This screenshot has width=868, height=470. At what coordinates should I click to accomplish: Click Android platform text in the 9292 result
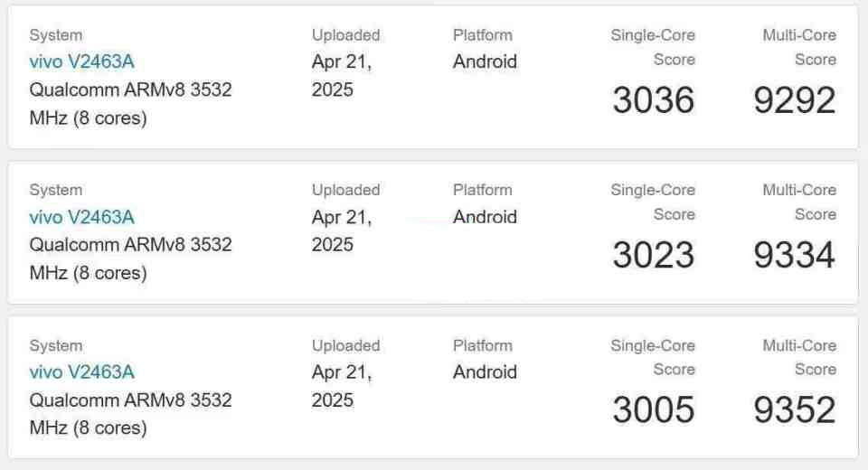coord(485,61)
